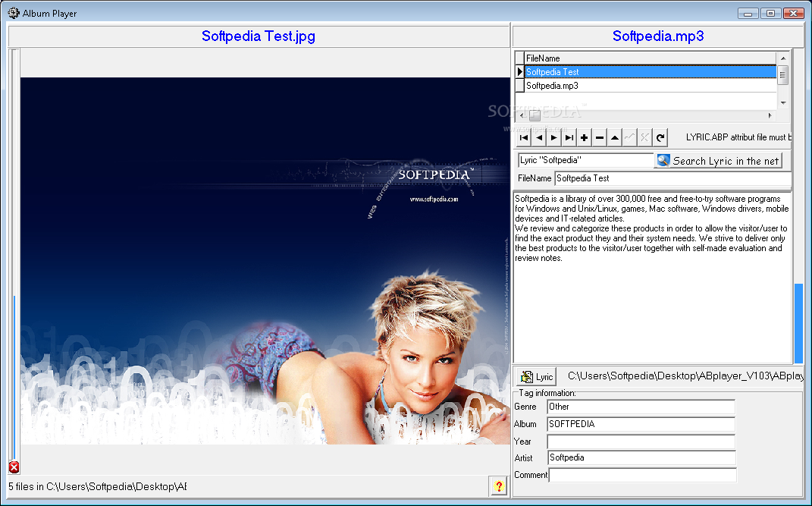812x506 pixels.
Task: Post edit with the checkmark icon
Action: coord(630,138)
